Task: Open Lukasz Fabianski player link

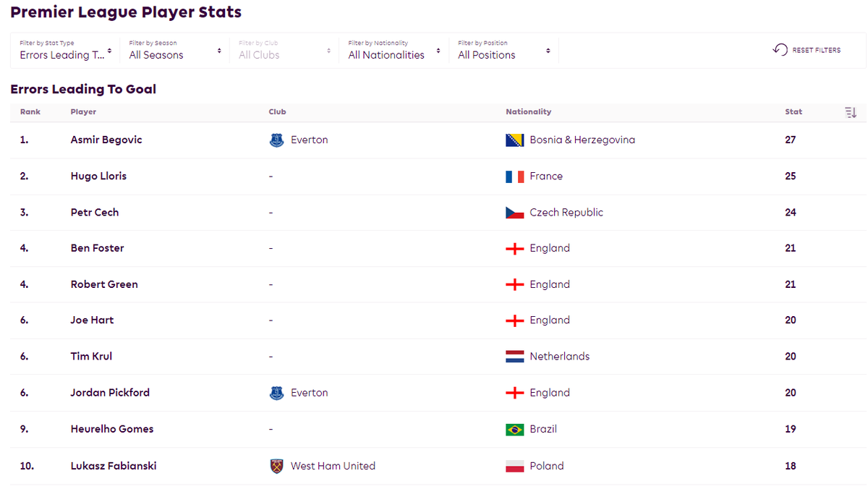Action: click(x=114, y=466)
